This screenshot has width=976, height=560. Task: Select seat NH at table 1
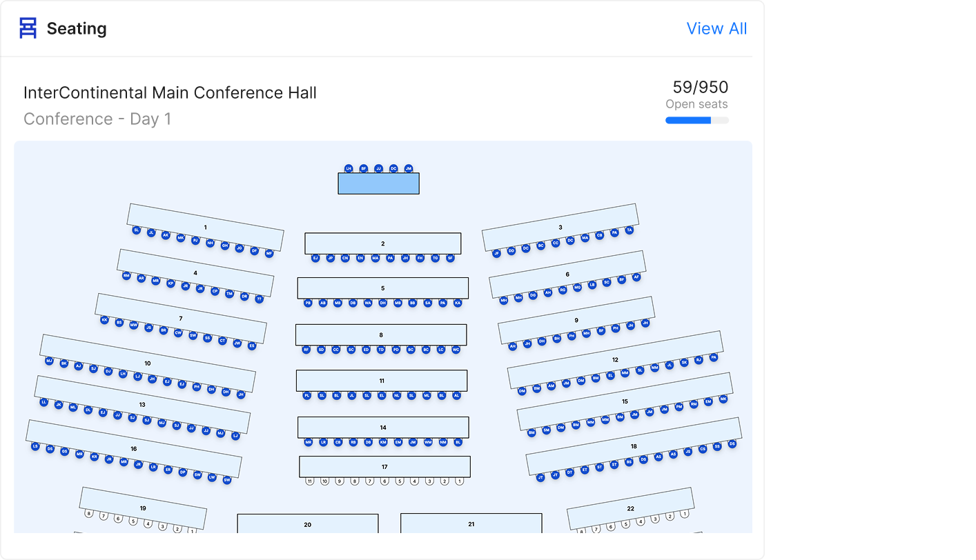click(210, 243)
